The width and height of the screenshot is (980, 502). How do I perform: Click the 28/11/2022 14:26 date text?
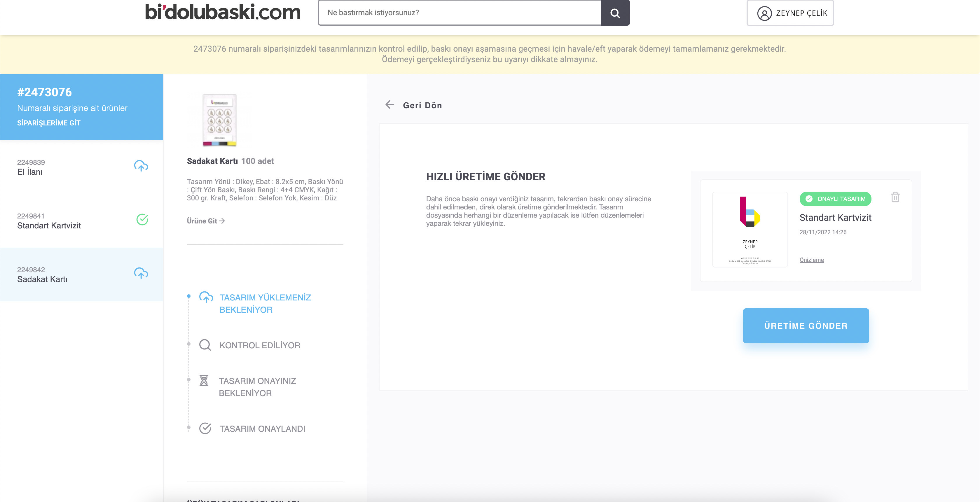pyautogui.click(x=823, y=232)
